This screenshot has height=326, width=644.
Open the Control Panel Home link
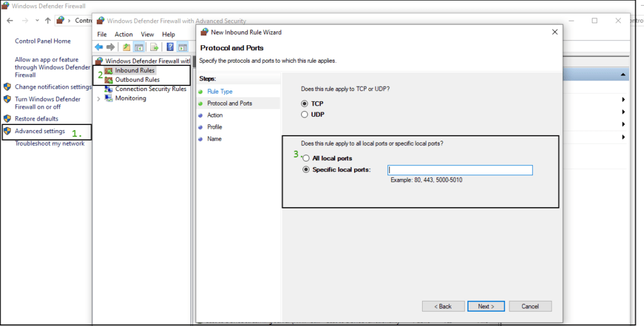43,41
